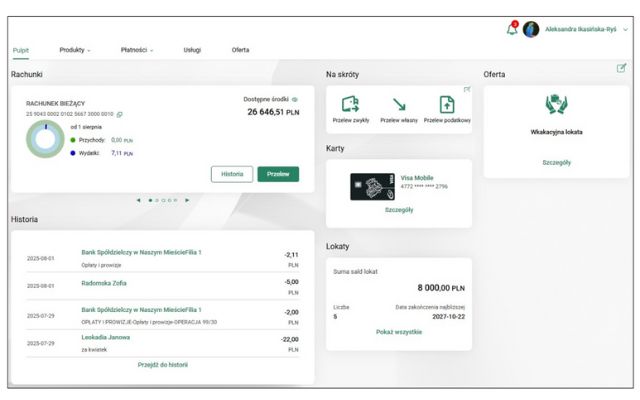Choose the Przelew własny arrow icon
The height and width of the screenshot is (400, 640).
398,104
